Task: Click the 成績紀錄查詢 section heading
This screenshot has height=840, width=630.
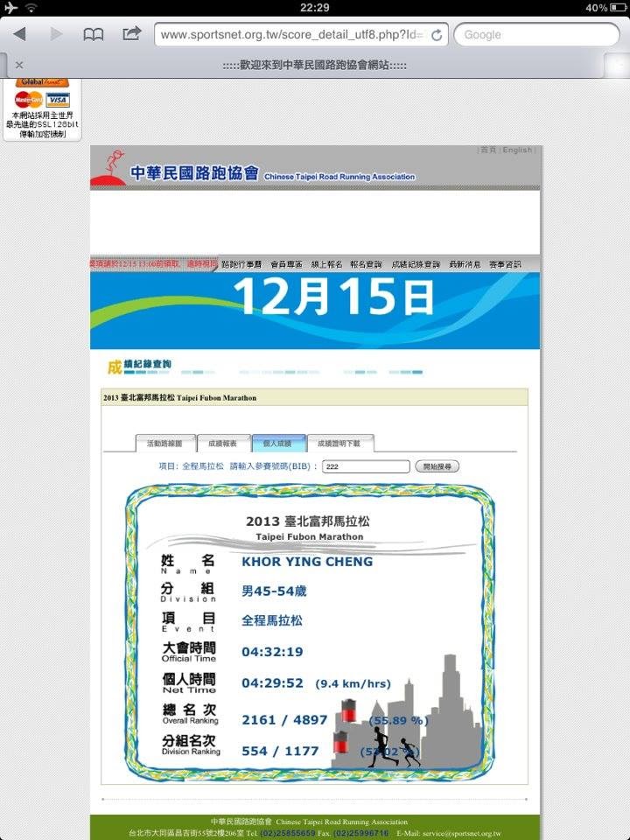Action: click(139, 366)
